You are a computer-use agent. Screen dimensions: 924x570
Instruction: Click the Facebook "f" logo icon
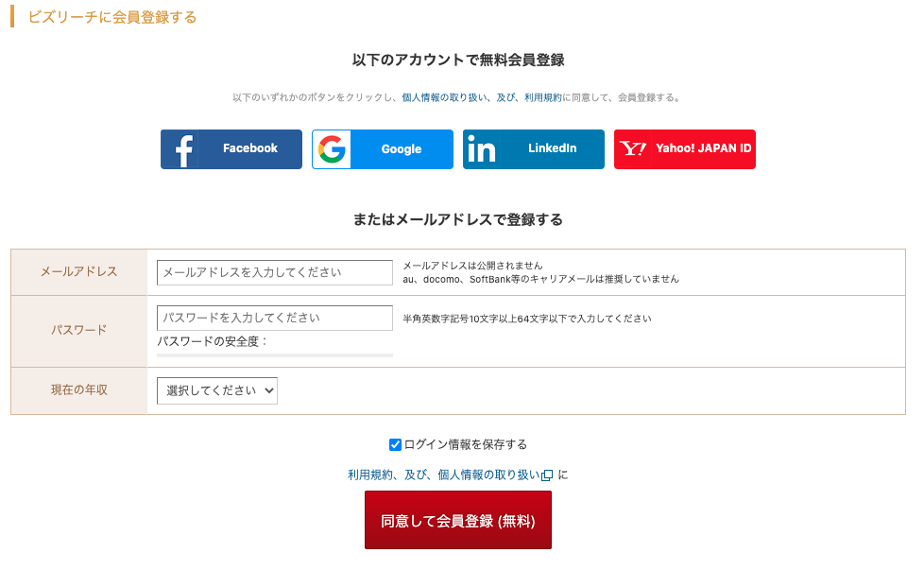184,151
